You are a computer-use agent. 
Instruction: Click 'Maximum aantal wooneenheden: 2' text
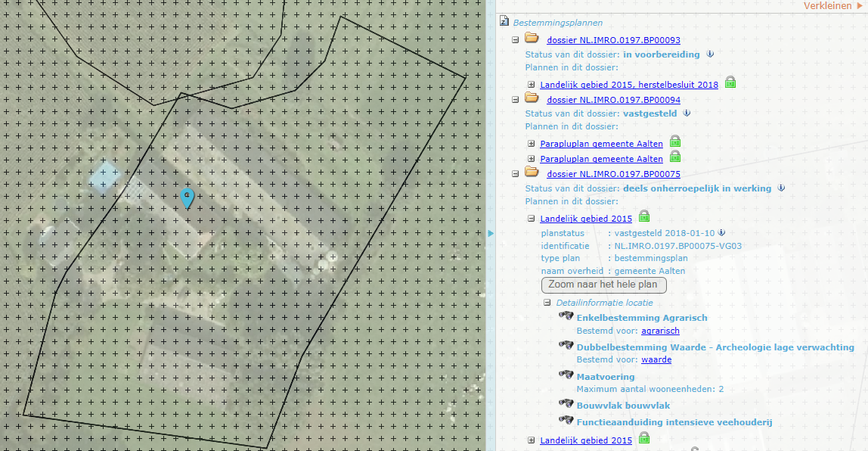pos(650,389)
